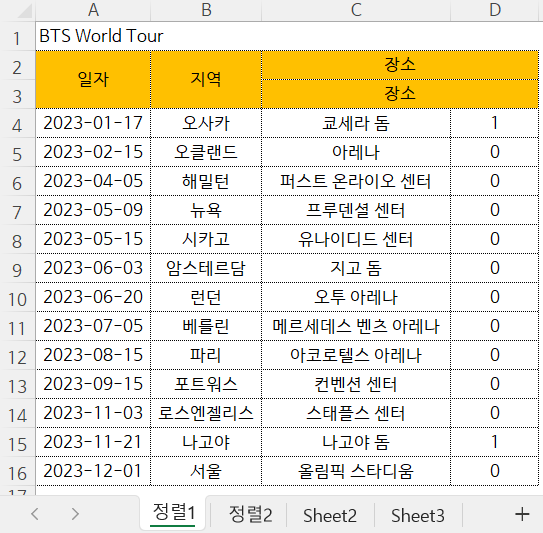The width and height of the screenshot is (543, 533).
Task: Click date cell 2023-01-17
Action: (93, 123)
